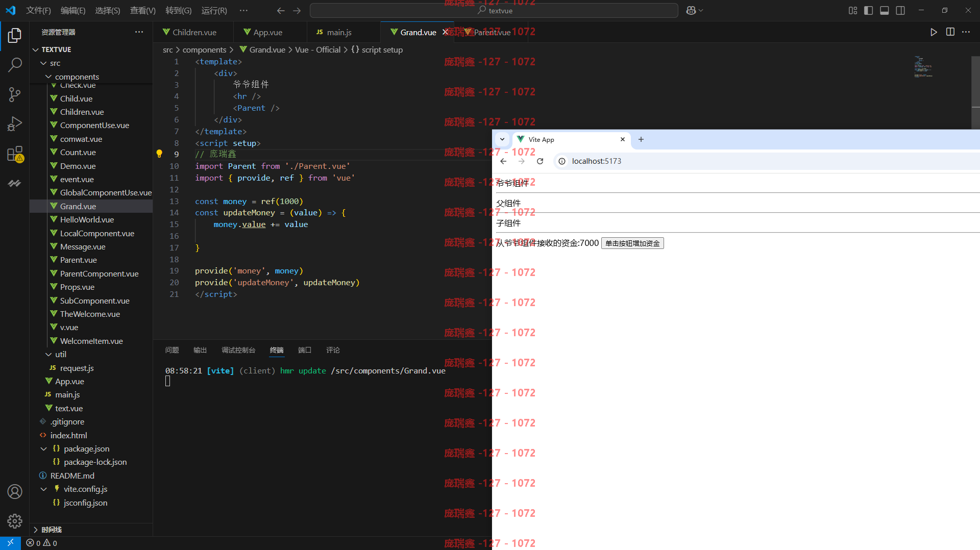Click script setup breadcrumb item
This screenshot has width=980, height=550.
pos(377,49)
